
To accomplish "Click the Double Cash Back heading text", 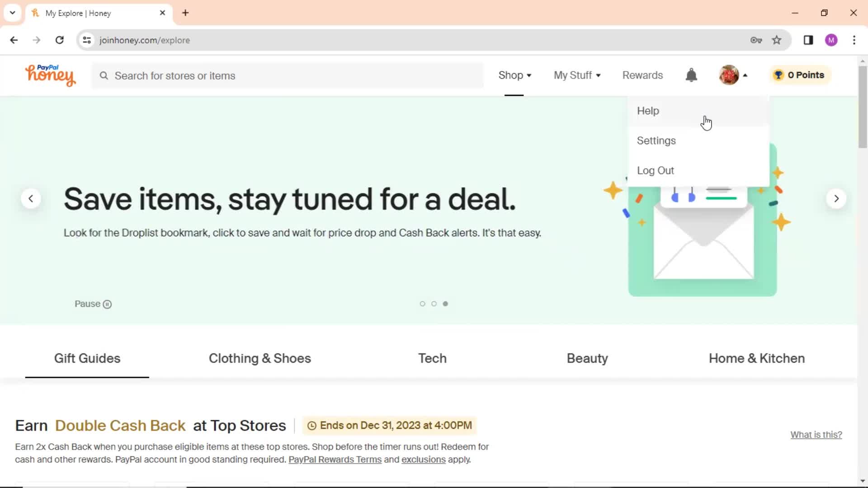I will pos(120,426).
